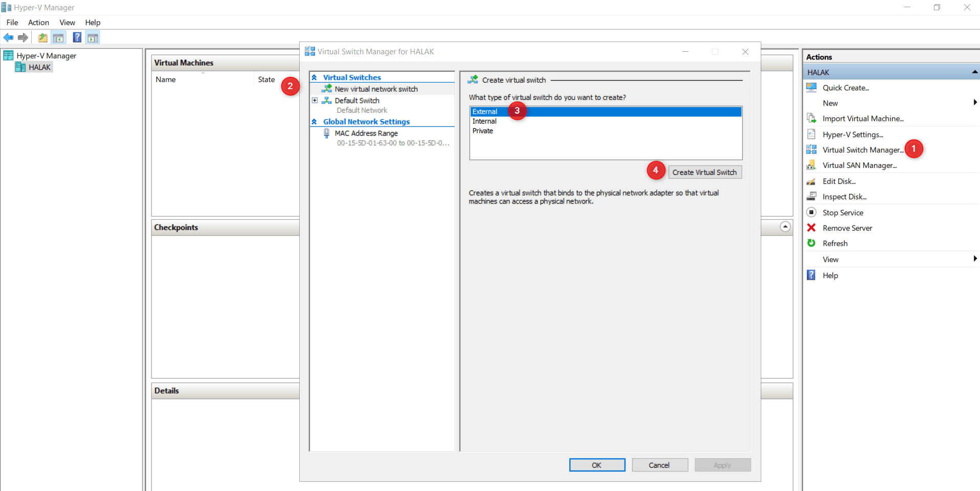Launch Quick Create from Actions pane

coord(845,88)
